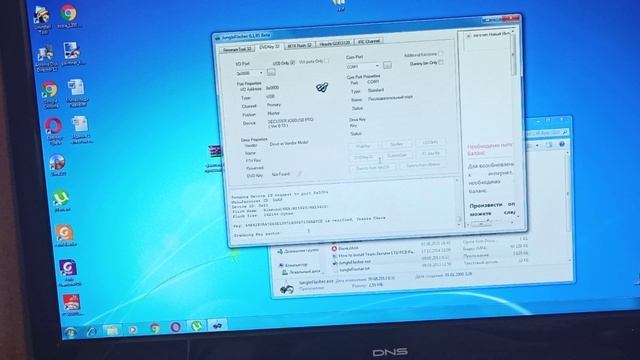Open the Start menu orb

71,333
